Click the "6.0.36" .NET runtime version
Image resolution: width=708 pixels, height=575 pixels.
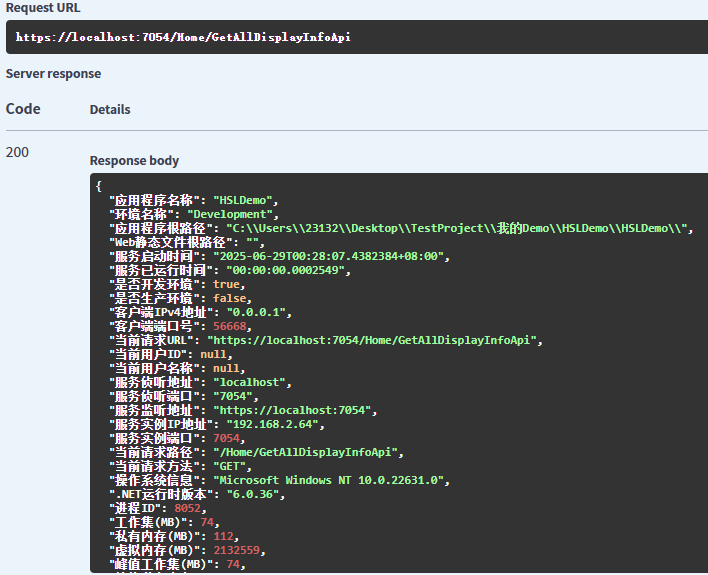tap(253, 494)
